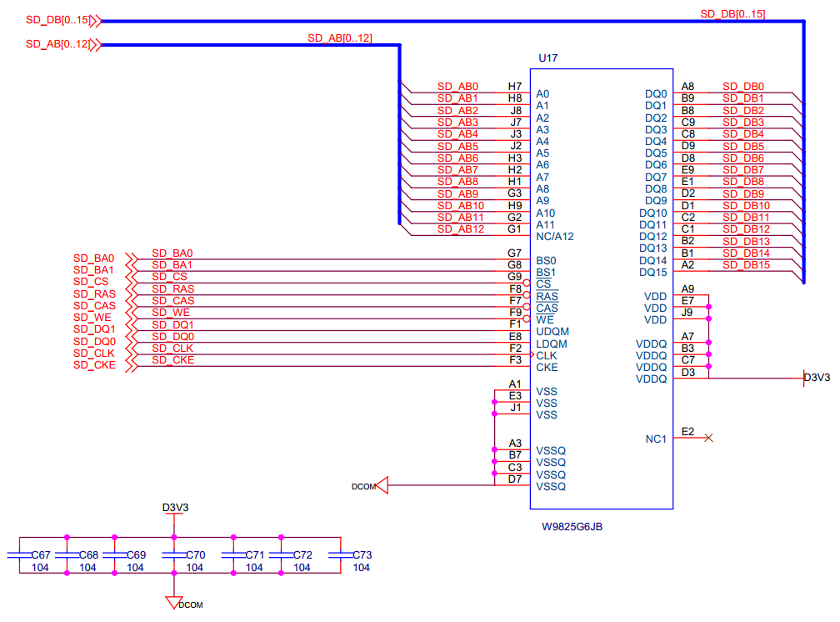Image resolution: width=840 pixels, height=622 pixels.
Task: Select the DQ0 pin name inside U17
Action: click(656, 94)
